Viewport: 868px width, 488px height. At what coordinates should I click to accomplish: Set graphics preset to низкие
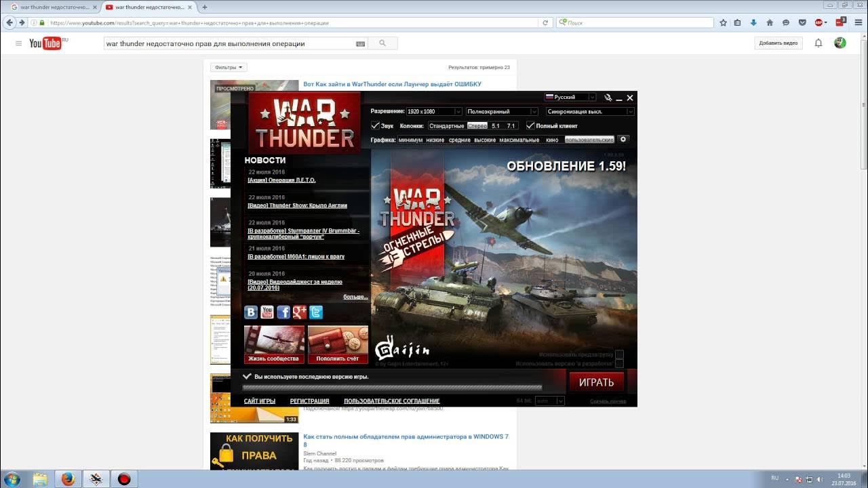point(435,140)
